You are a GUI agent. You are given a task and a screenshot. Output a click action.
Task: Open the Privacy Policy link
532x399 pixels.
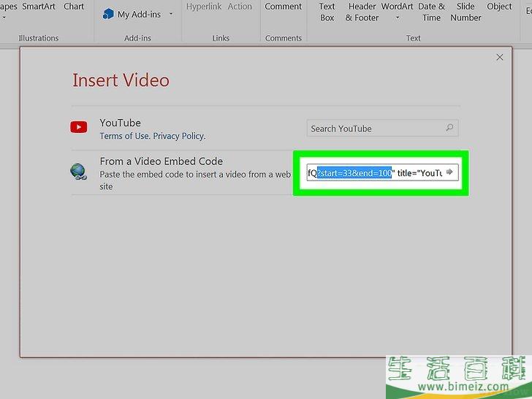(x=179, y=136)
